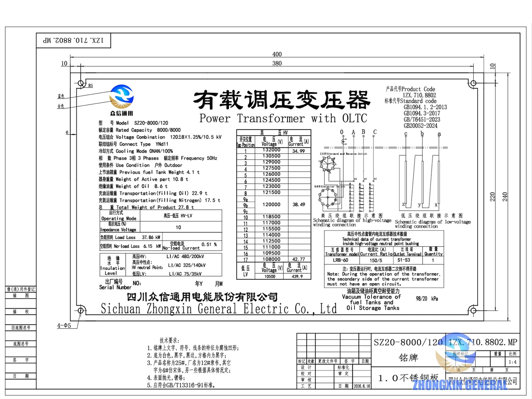
Task: Click the rated tap voltage '120000'
Action: (271, 205)
